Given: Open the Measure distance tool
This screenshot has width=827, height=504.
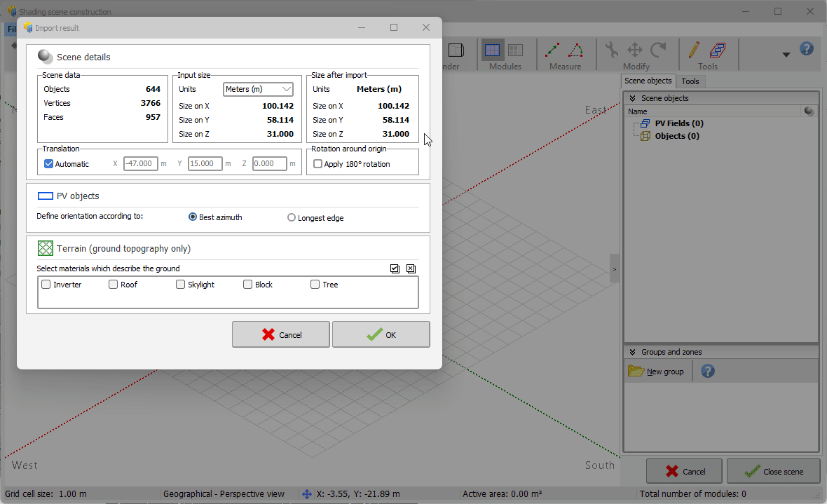Looking at the screenshot, I should tap(553, 49).
